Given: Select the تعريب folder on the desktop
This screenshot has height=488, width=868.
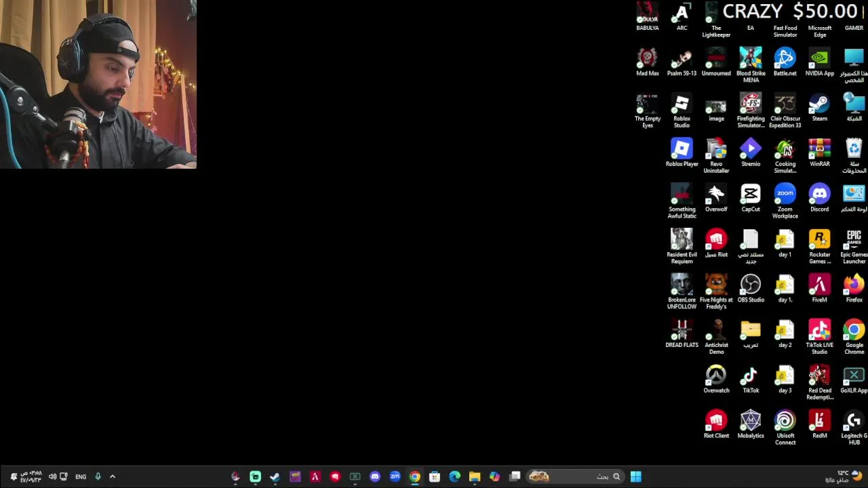Looking at the screenshot, I should pos(751,335).
